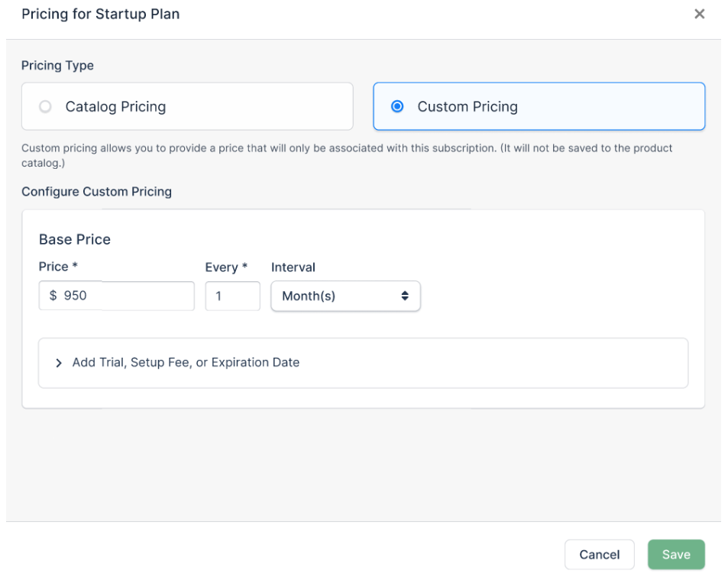The image size is (728, 580).
Task: Click the custom pricing description text
Action: pyautogui.click(x=347, y=148)
